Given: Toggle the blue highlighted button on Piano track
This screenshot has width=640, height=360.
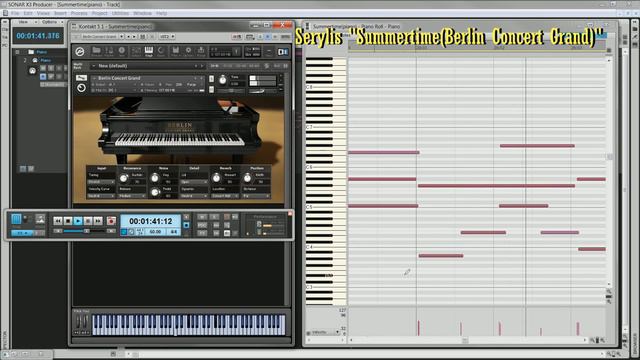Looking at the screenshot, I should (x=43, y=76).
